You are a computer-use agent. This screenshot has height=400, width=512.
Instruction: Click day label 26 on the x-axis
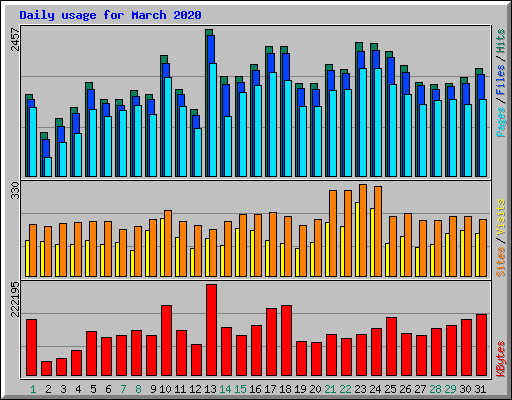405,389
